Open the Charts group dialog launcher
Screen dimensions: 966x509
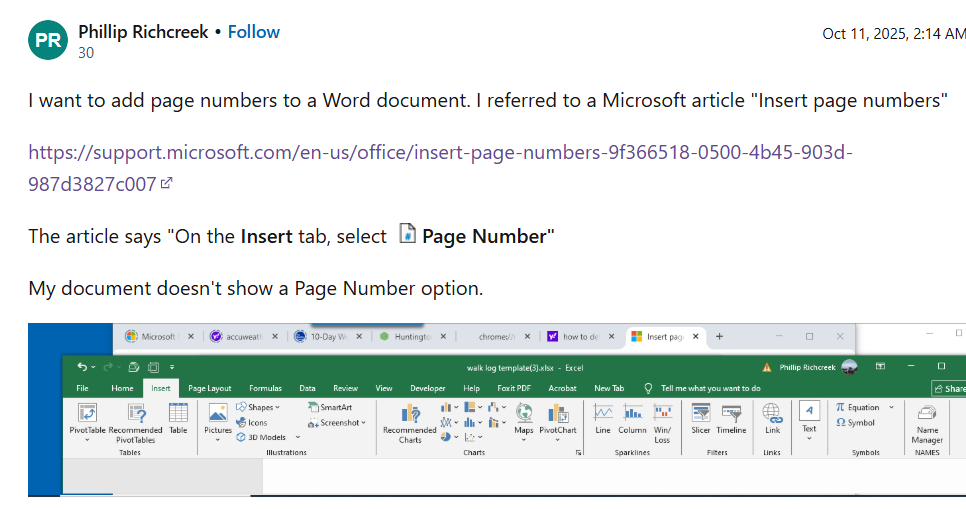(x=578, y=453)
